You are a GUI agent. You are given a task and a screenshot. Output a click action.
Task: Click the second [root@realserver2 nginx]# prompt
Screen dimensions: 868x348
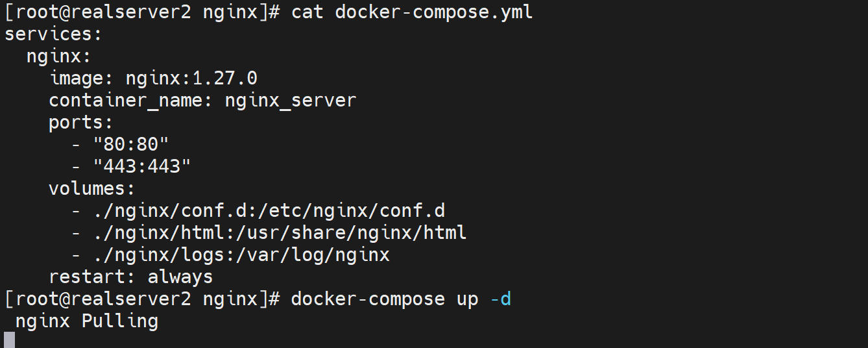tap(142, 299)
